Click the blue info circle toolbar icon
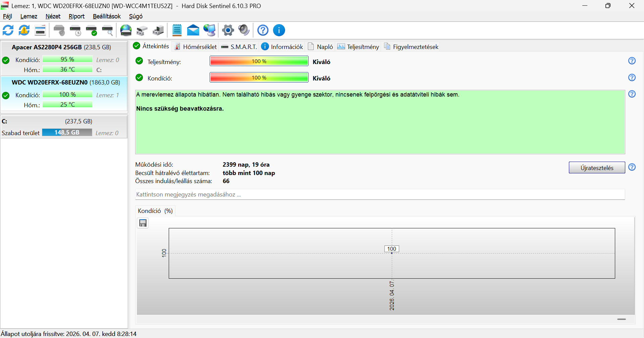Screen dimensions: 644x338 [x=279, y=30]
